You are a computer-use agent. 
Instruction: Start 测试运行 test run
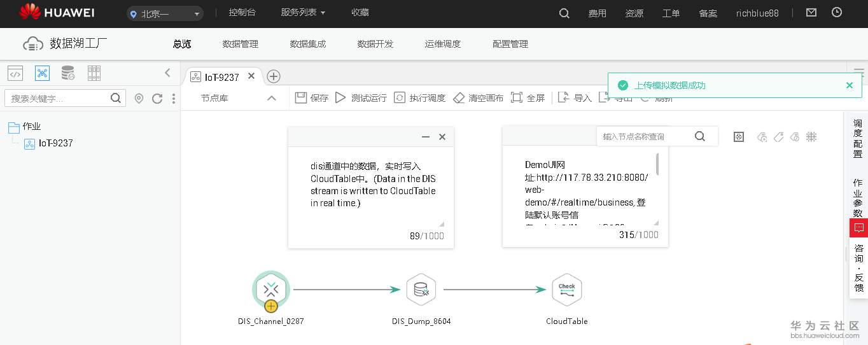(361, 98)
